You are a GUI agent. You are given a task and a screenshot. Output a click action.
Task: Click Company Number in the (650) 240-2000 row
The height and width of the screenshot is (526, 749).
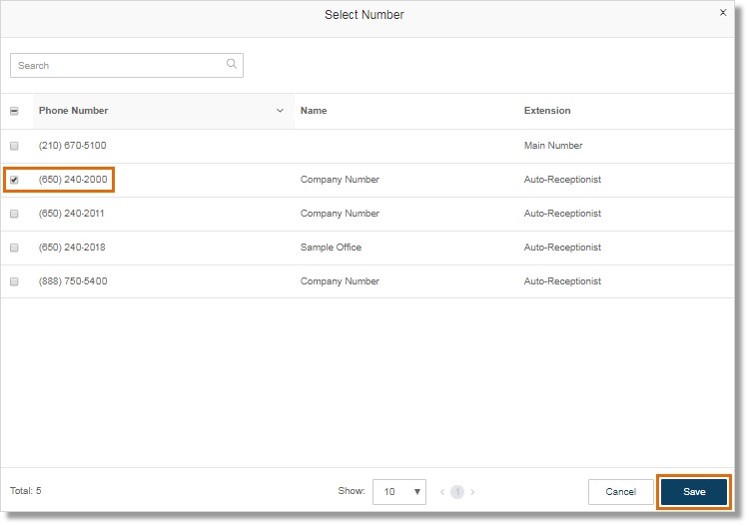click(x=340, y=179)
